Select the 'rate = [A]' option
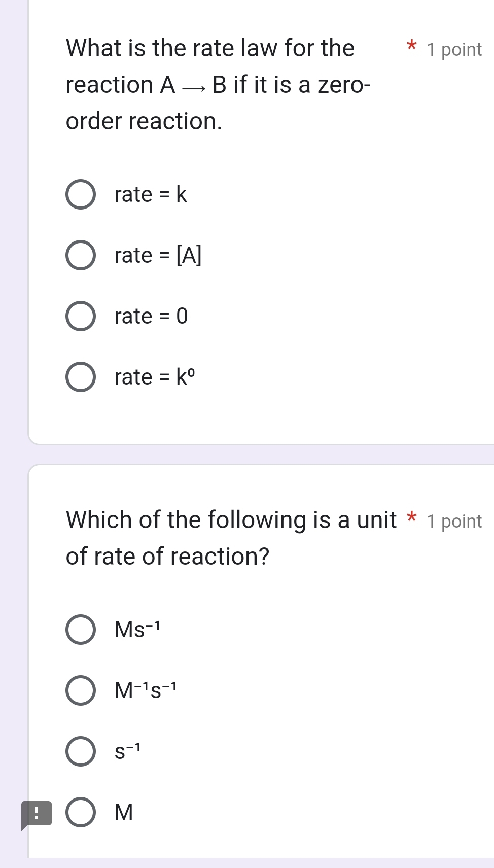The width and height of the screenshot is (494, 868). pyautogui.click(x=157, y=255)
